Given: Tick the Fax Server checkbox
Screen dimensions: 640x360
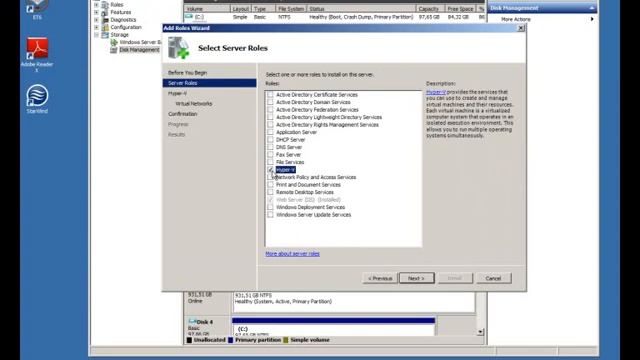Looking at the screenshot, I should tap(270, 155).
